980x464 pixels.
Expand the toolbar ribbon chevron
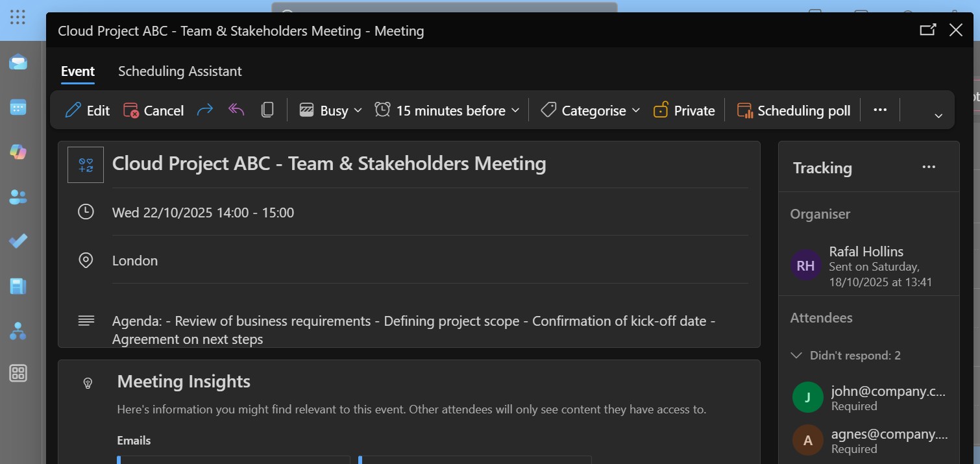click(x=938, y=116)
